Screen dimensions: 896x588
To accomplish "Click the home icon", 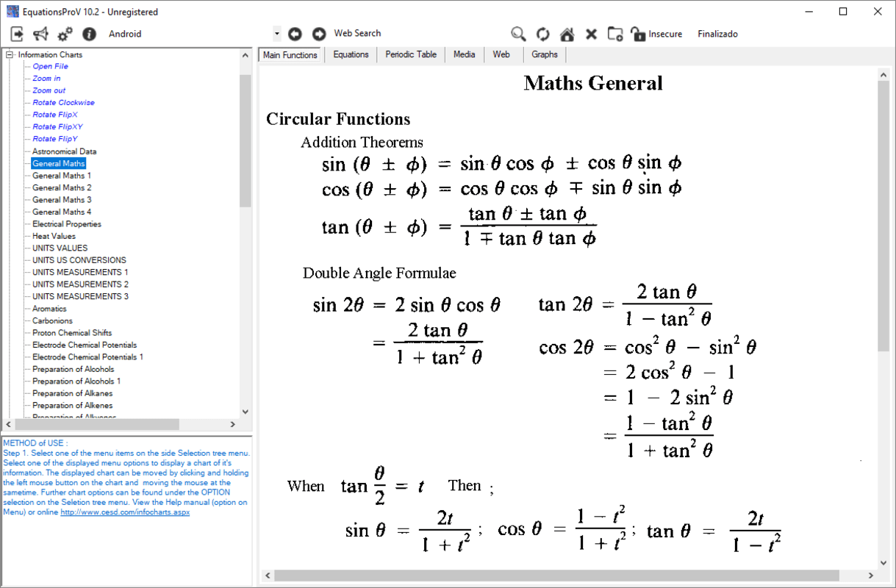I will (567, 34).
